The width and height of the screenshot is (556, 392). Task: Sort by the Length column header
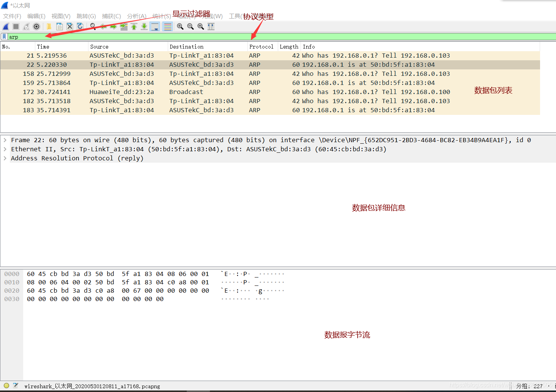point(289,47)
